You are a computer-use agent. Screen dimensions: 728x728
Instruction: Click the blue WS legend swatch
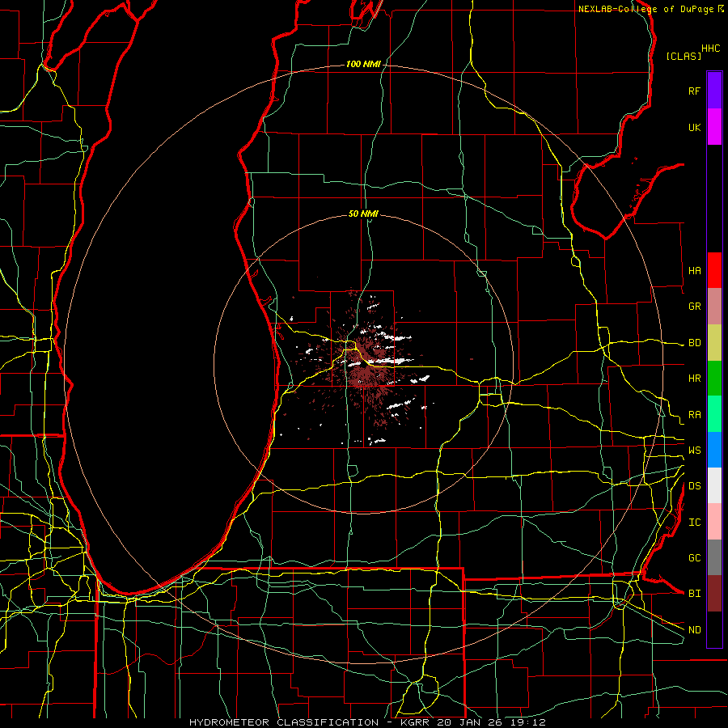(714, 450)
